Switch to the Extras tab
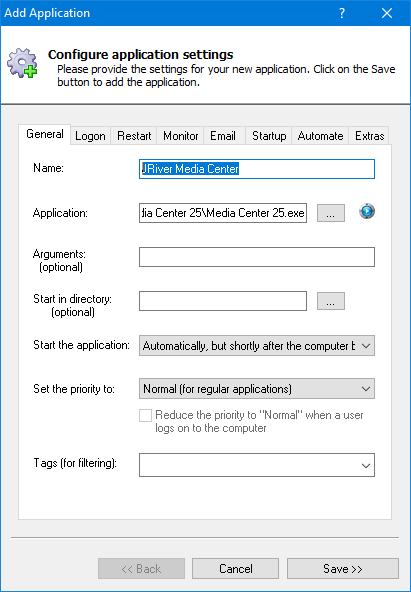Viewport: 411px width, 592px height. 369,136
